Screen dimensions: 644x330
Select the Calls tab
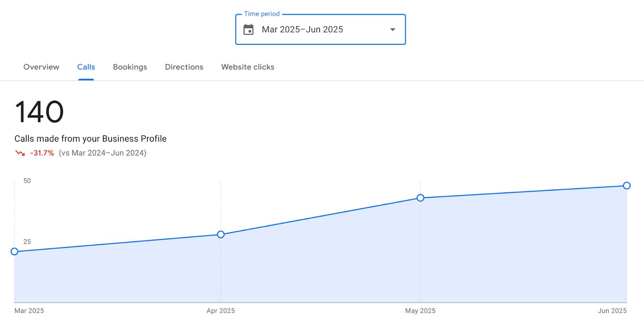coord(86,67)
